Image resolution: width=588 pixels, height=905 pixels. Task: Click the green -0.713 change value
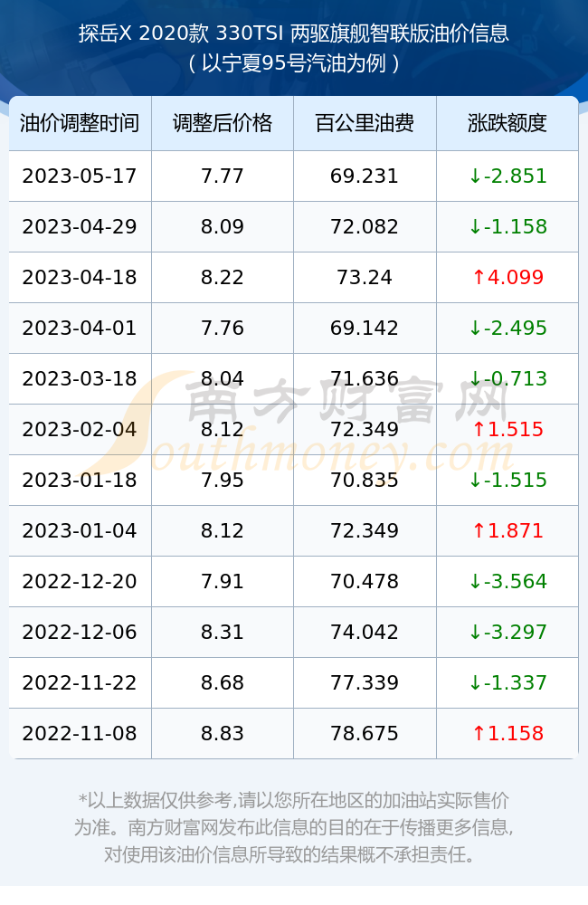coord(507,378)
